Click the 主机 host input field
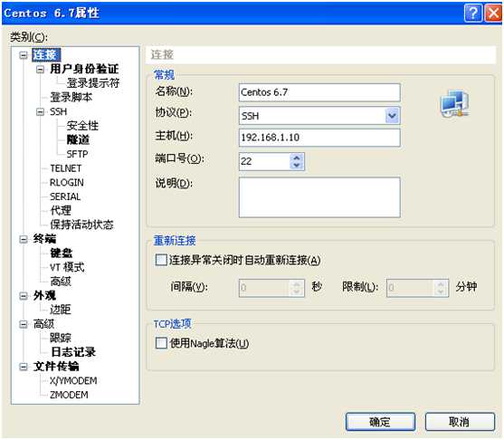 click(x=319, y=138)
